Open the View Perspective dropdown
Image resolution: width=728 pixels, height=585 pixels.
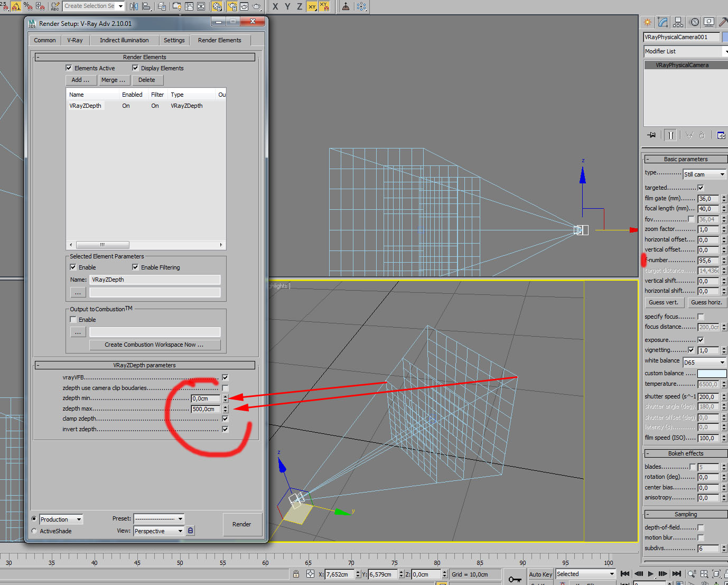159,531
